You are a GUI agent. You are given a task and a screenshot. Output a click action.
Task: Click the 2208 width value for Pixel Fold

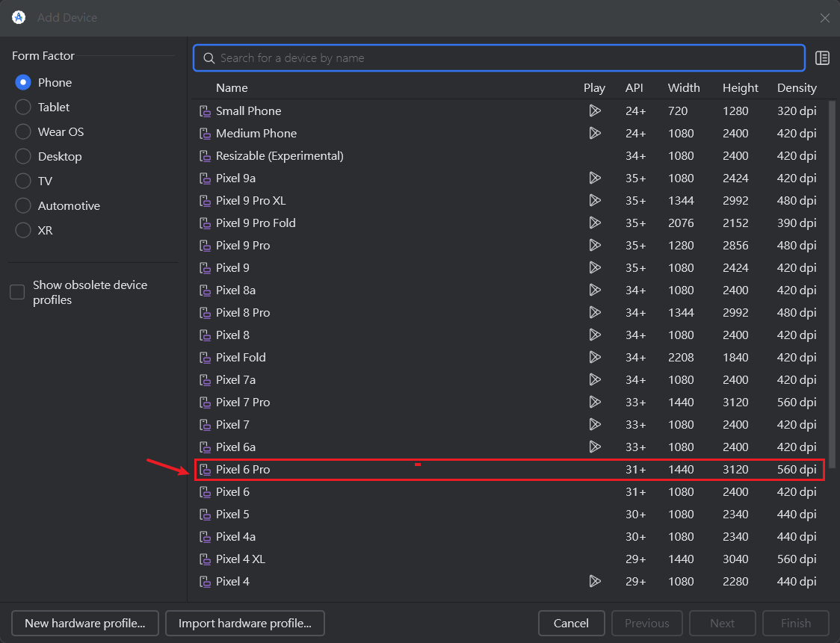tap(681, 357)
